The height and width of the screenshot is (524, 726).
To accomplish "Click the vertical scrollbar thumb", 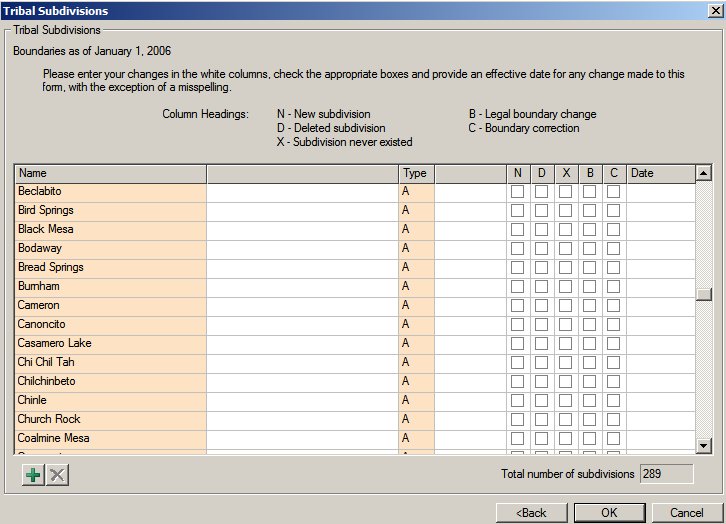I will pos(703,293).
